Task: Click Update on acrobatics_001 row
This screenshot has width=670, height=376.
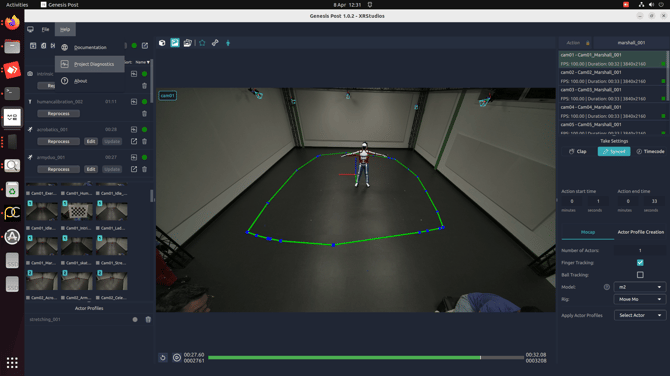Action: coord(112,141)
